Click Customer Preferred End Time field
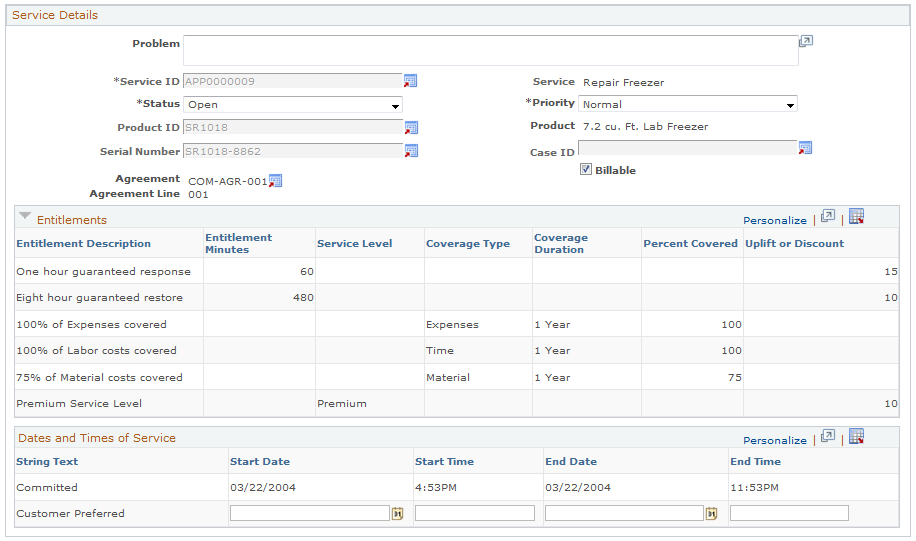 point(789,513)
